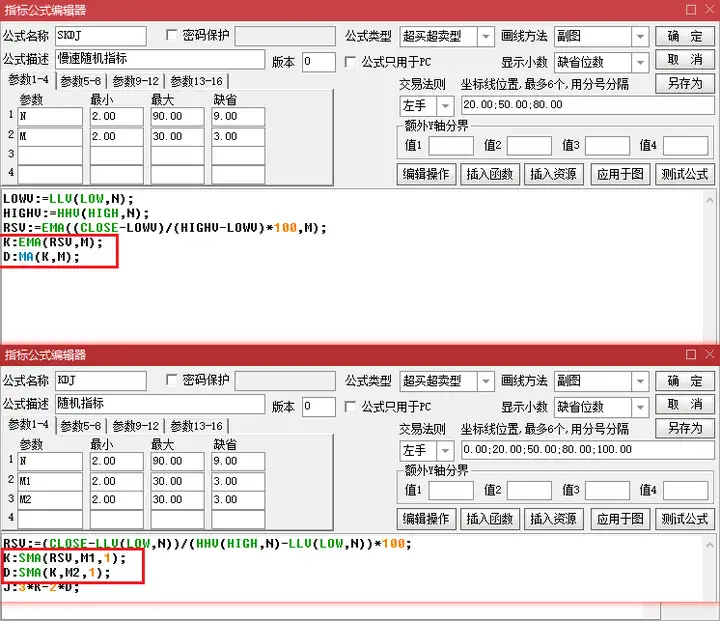This screenshot has height=621, width=720.
Task: Click 插入函数 in SKDJ editor
Action: (490, 174)
